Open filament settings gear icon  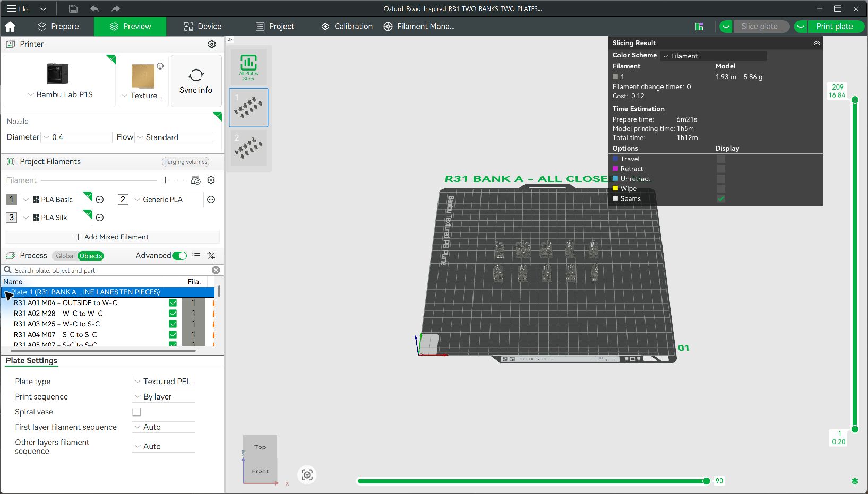point(211,180)
